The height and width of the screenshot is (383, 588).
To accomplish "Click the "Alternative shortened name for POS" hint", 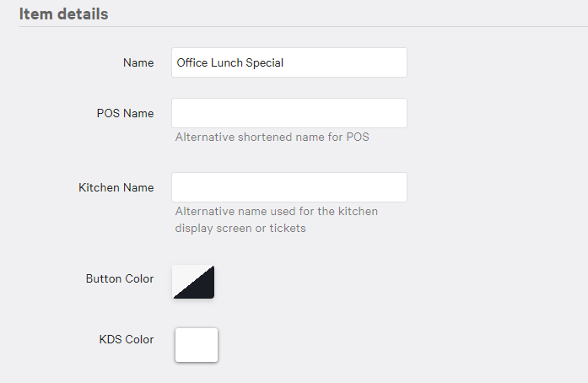I will coord(272,137).
